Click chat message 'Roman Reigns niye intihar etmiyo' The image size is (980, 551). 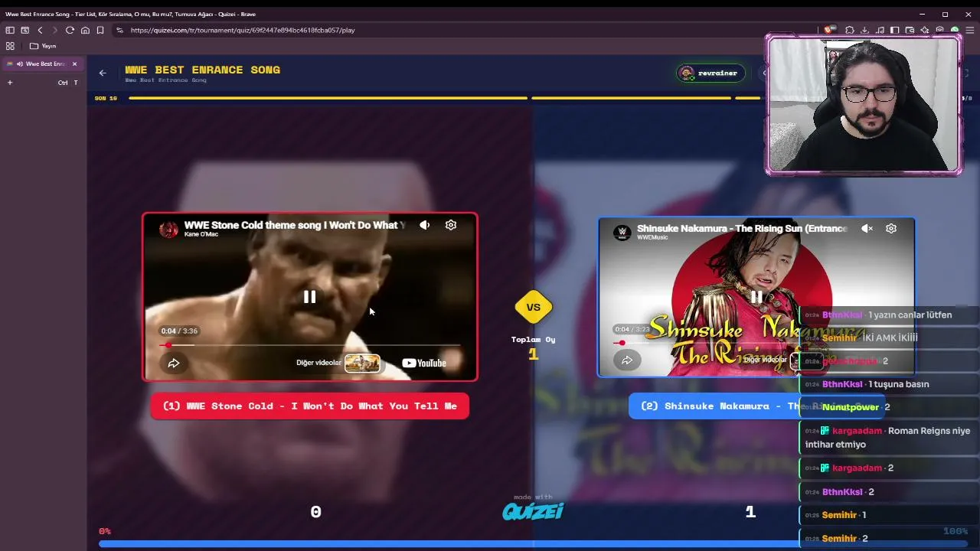click(887, 437)
